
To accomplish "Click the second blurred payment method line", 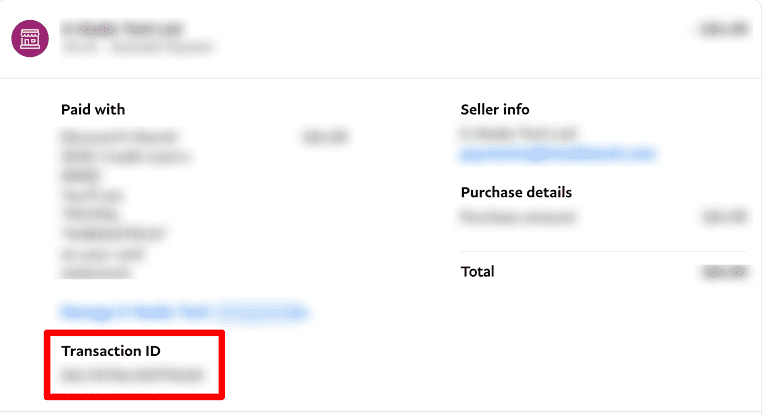I will 126,156.
